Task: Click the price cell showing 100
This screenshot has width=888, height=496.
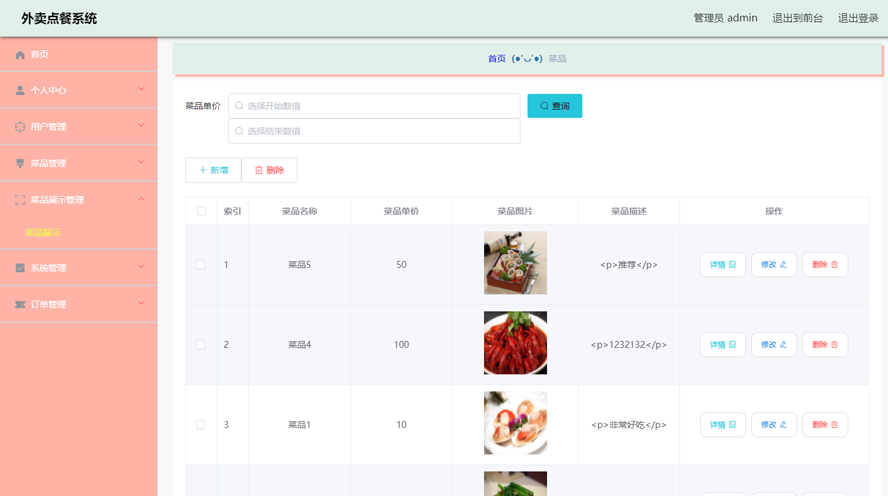Action: (x=402, y=345)
